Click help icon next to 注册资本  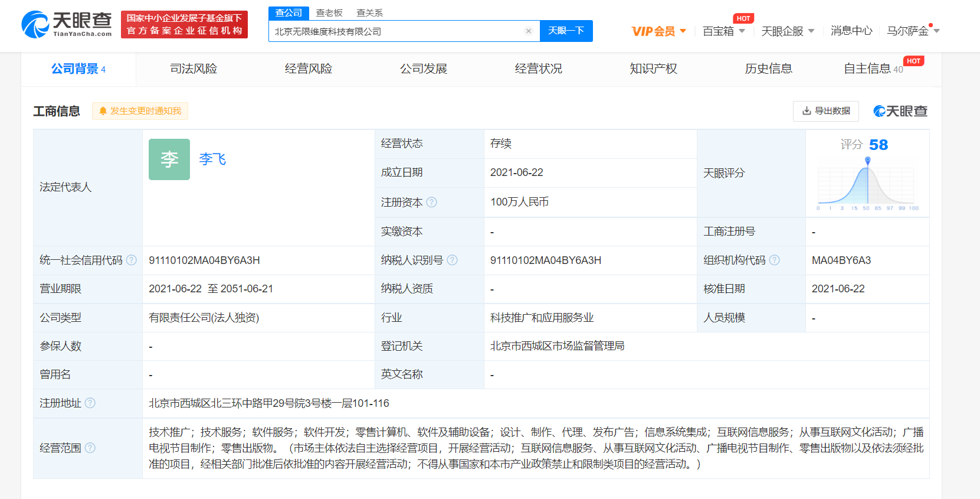pyautogui.click(x=432, y=202)
